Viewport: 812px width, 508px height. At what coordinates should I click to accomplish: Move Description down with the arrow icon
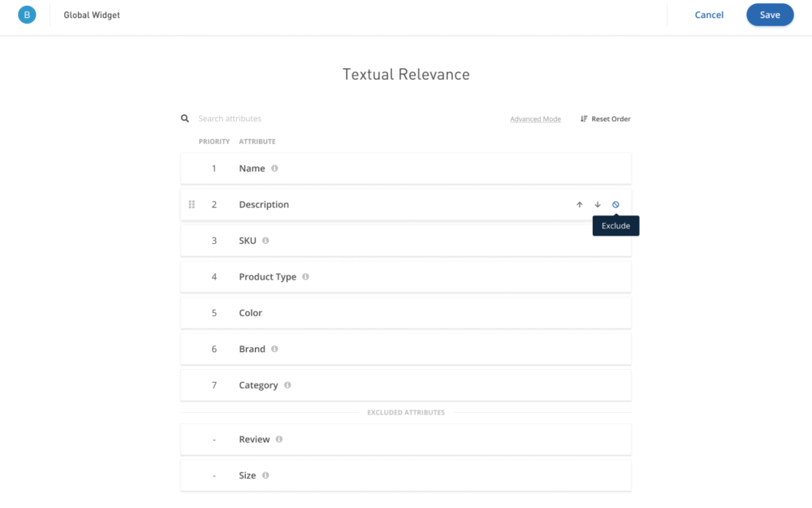(x=598, y=205)
